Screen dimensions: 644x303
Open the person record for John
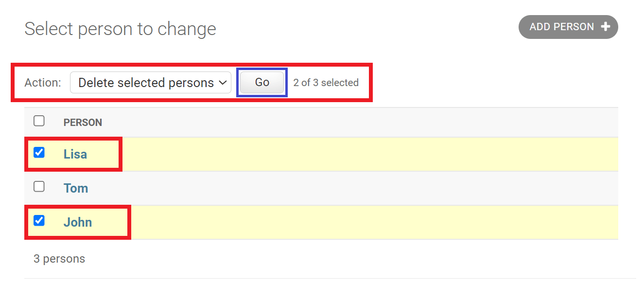click(78, 222)
